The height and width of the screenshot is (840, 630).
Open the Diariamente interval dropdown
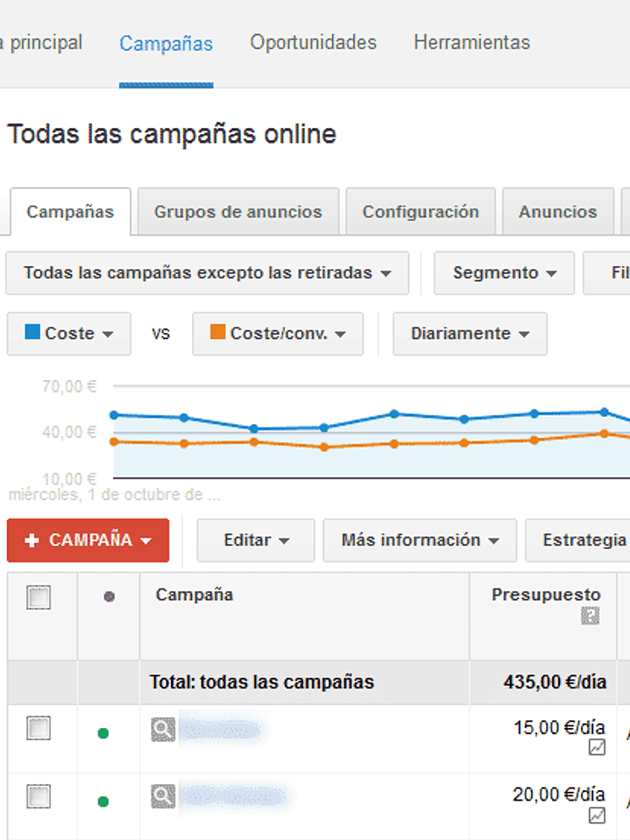tap(470, 334)
